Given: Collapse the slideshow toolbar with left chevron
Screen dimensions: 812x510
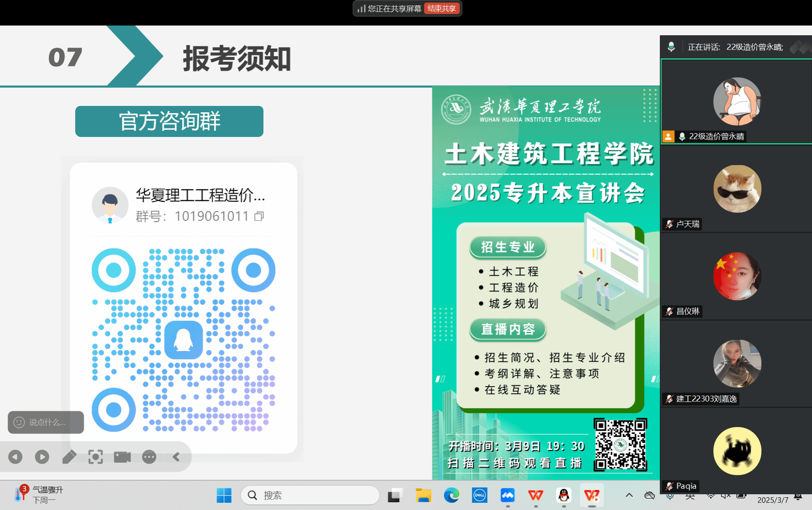Looking at the screenshot, I should click(x=176, y=457).
